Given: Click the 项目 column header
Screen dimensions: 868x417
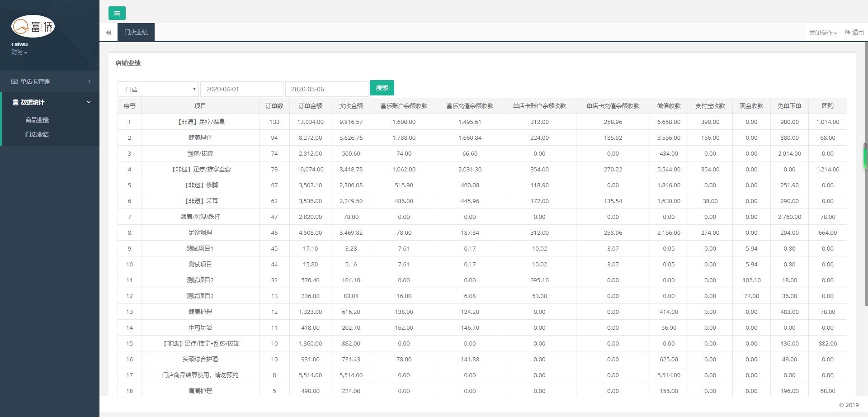Looking at the screenshot, I should pos(200,106).
